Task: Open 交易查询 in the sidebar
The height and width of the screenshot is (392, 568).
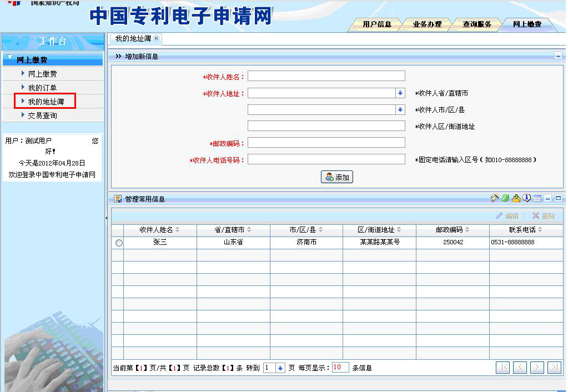Action: pyautogui.click(x=43, y=115)
